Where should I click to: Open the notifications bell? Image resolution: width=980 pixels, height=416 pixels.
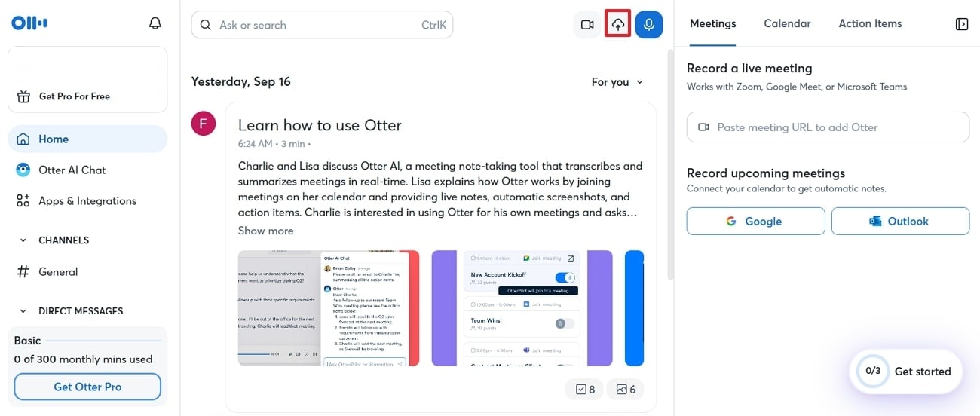click(155, 23)
